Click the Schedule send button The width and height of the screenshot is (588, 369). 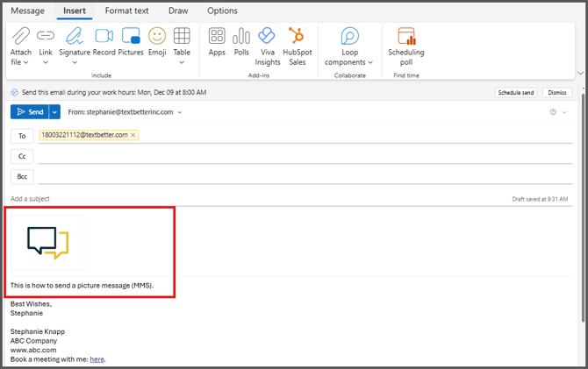click(x=515, y=92)
